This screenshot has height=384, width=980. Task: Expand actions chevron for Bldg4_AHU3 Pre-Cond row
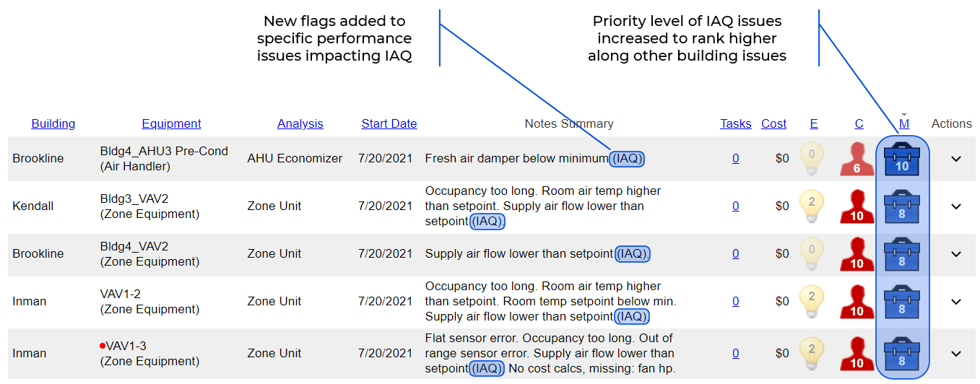point(956,159)
